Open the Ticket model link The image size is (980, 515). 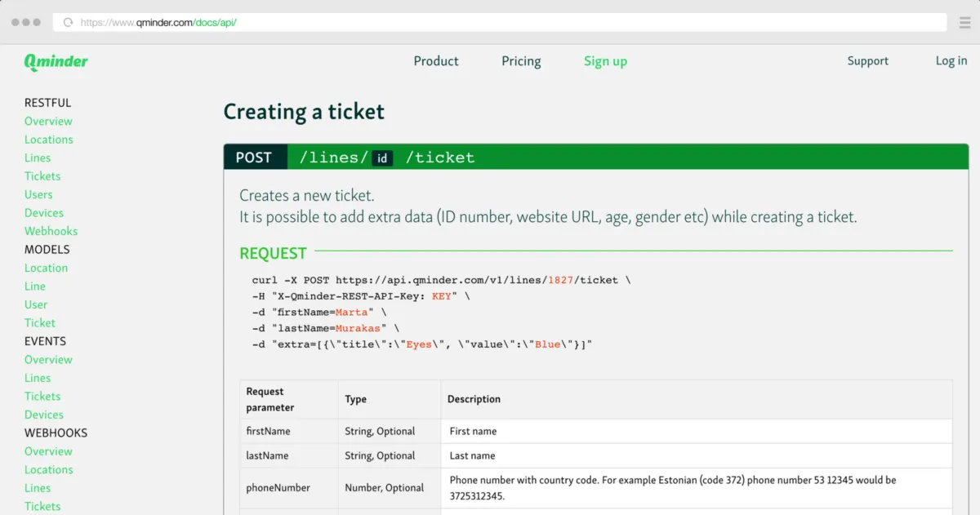[40, 323]
